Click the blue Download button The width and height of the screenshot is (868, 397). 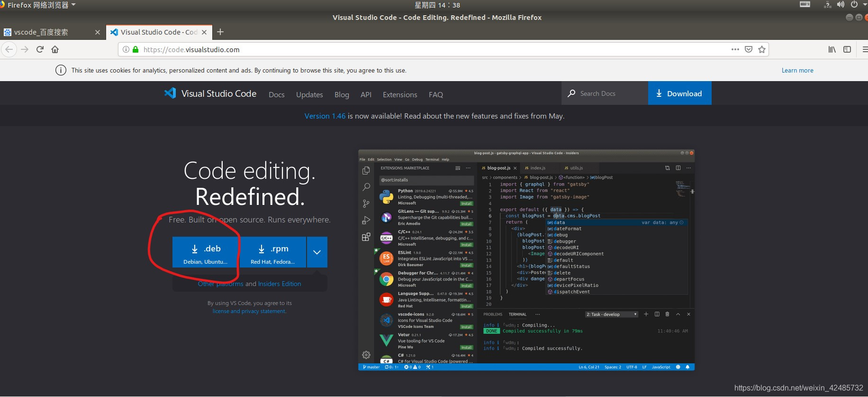680,93
